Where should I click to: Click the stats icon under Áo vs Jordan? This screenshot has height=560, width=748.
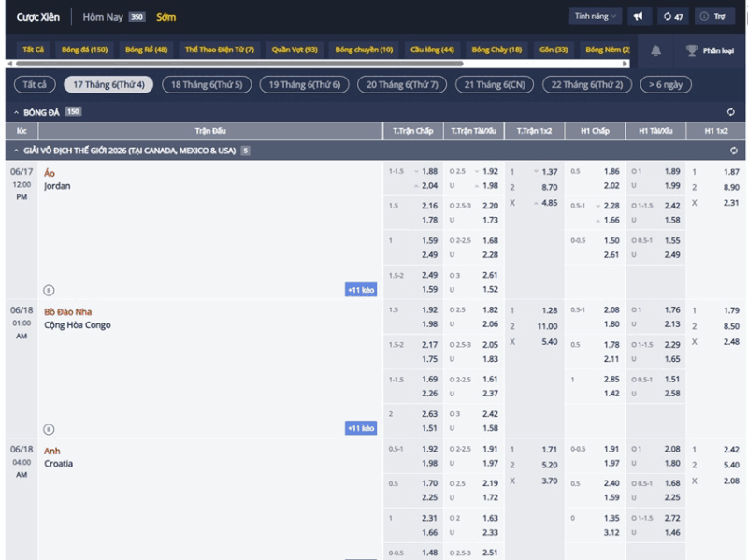49,290
